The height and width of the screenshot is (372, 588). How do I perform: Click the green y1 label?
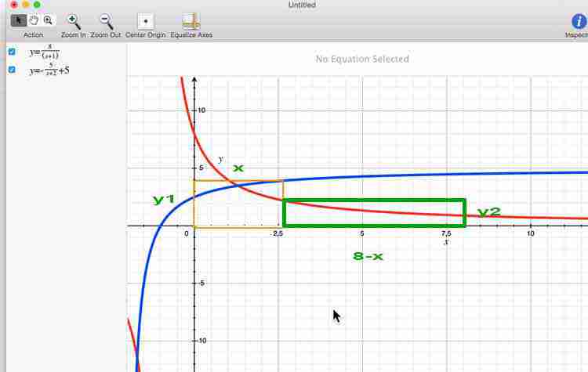click(164, 199)
